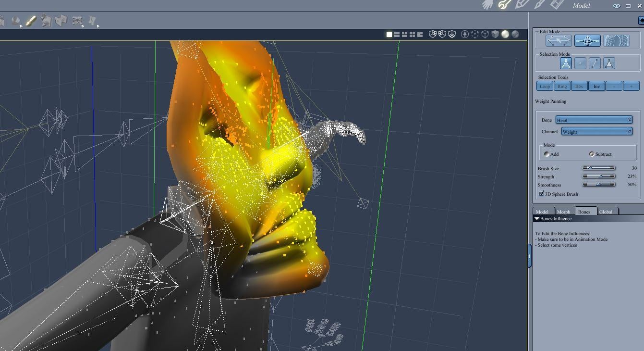Click the Selection Tools label
The width and height of the screenshot is (644, 351).
click(x=553, y=77)
